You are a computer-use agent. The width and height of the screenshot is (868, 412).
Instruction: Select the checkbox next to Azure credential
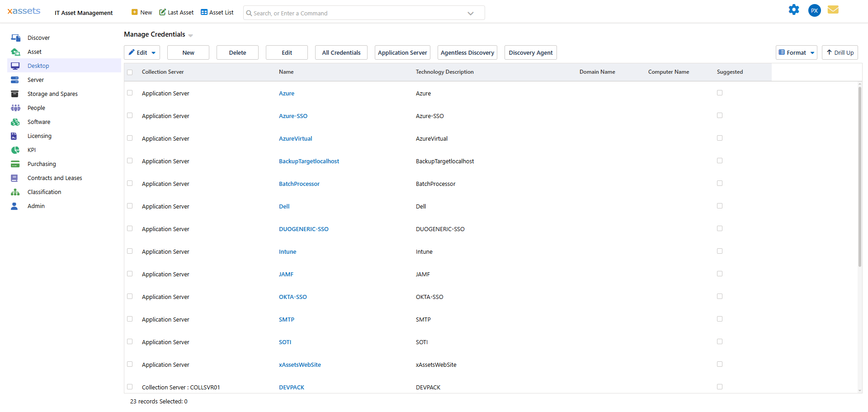[130, 93]
